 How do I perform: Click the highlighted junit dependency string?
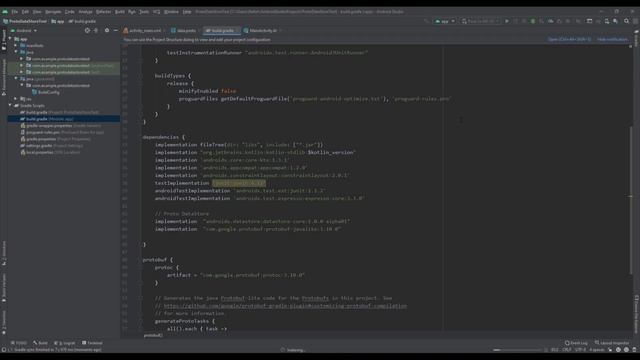pyautogui.click(x=239, y=183)
